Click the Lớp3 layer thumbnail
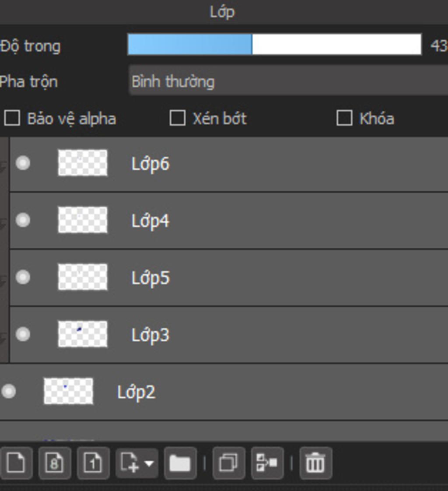The height and width of the screenshot is (491, 448). 83,334
